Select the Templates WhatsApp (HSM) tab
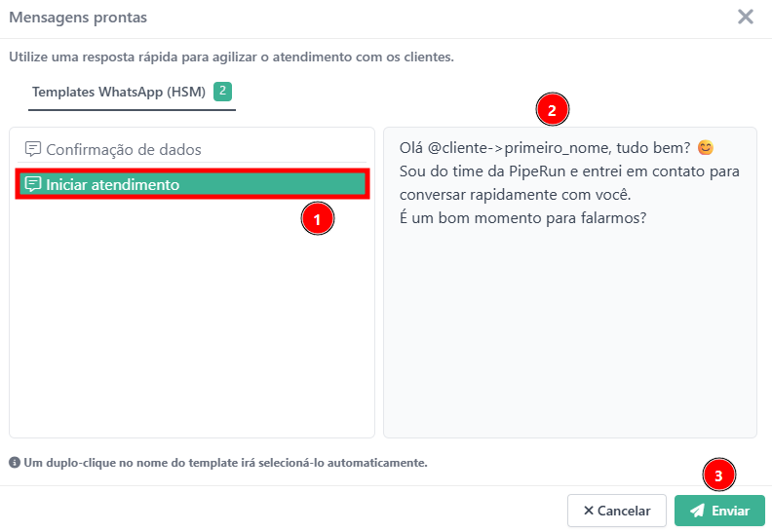This screenshot has height=532, width=772. coord(119,93)
